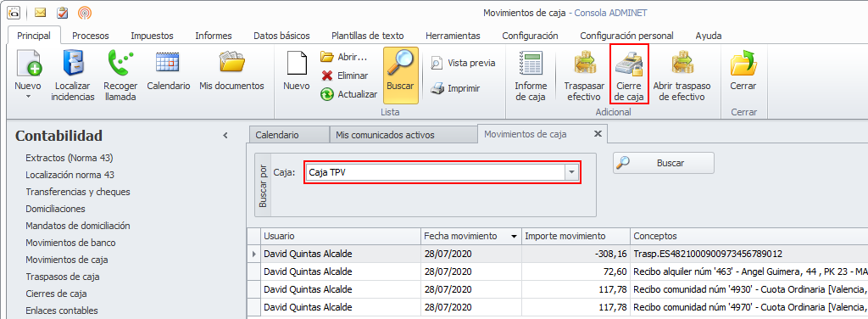Open Cierres de caja in sidebar
868x319 pixels.
56,294
